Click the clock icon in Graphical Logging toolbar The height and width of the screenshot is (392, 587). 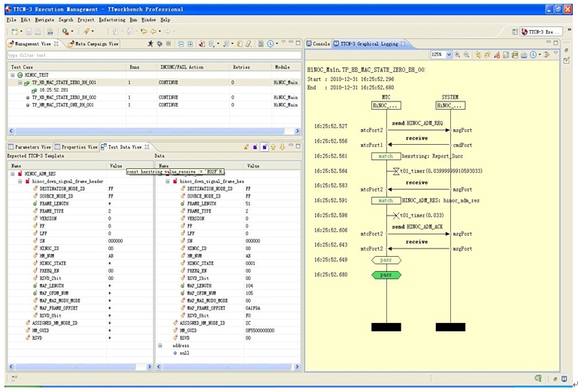(533, 55)
